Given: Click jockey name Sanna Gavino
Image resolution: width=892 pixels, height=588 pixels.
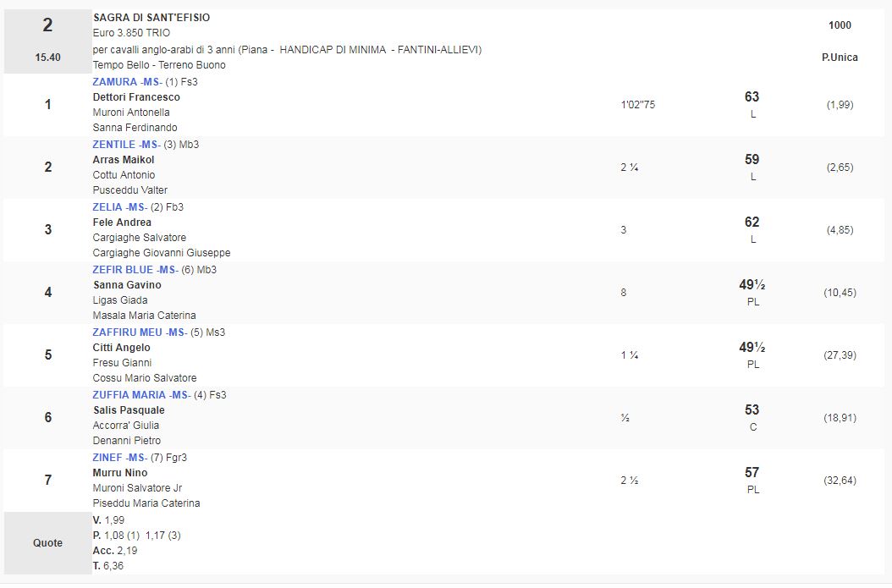Looking at the screenshot, I should click(x=127, y=285).
